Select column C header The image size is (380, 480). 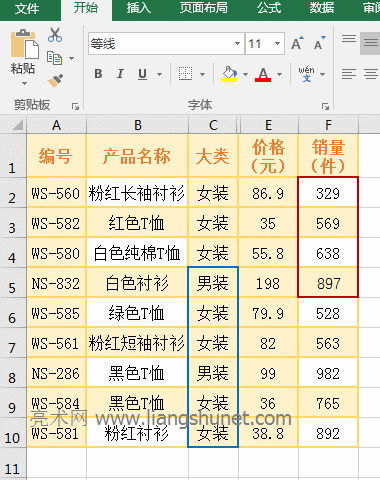213,125
